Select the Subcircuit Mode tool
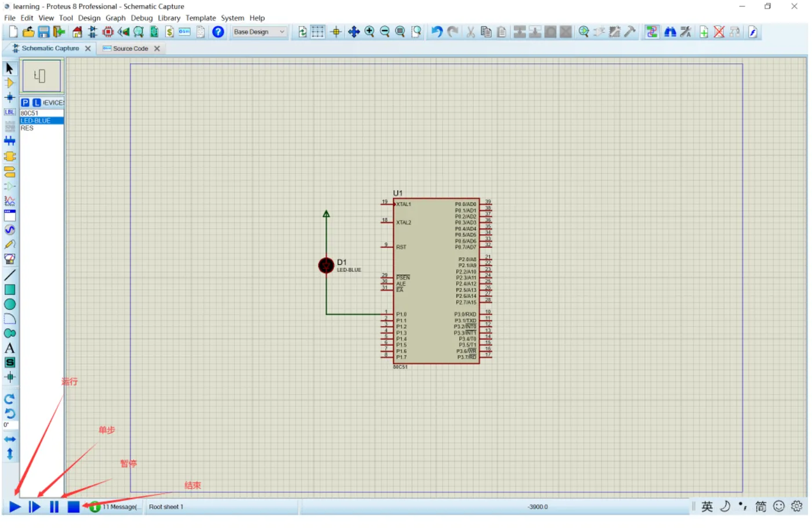The height and width of the screenshot is (528, 812). pos(9,156)
